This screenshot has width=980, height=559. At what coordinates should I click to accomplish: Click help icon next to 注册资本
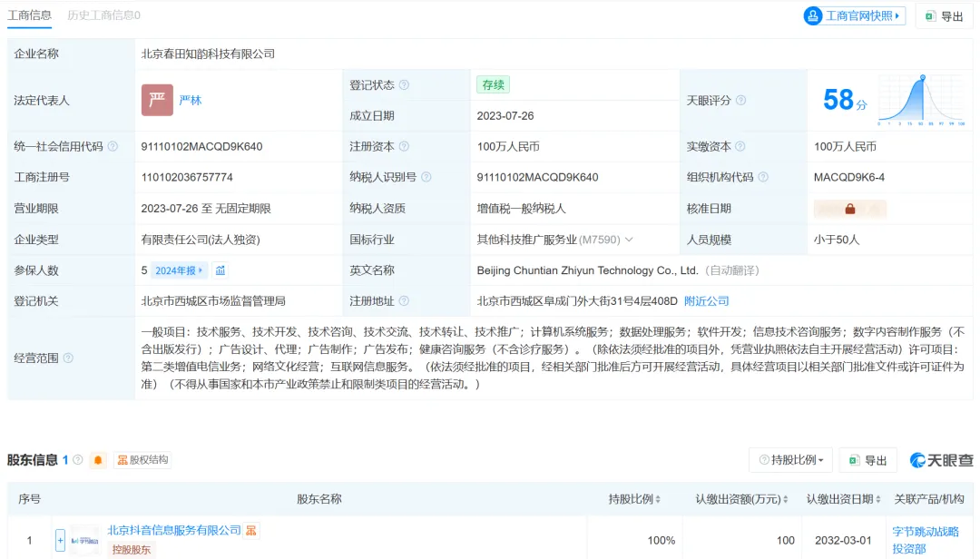[x=404, y=146]
